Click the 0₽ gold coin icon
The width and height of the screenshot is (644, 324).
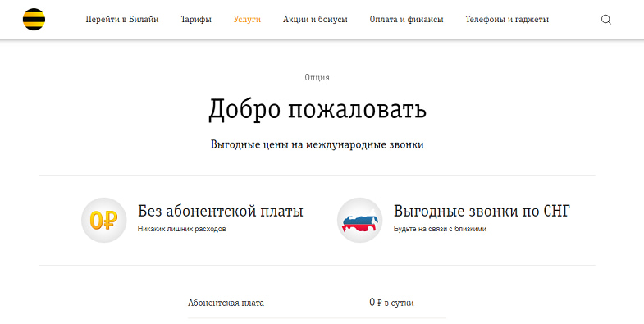pos(104,220)
